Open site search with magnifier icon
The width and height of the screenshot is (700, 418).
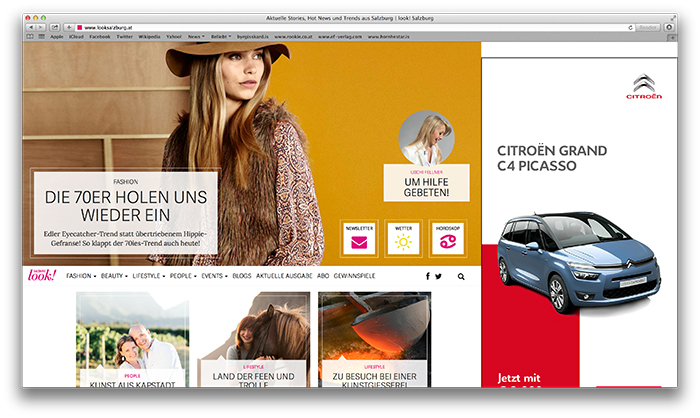click(x=461, y=276)
